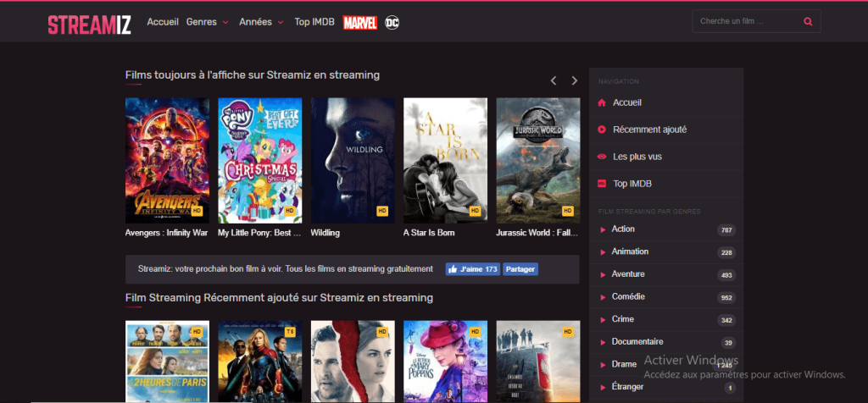868x403 pixels.
Task: Click the 493 count badge for Aventure
Action: click(x=726, y=275)
